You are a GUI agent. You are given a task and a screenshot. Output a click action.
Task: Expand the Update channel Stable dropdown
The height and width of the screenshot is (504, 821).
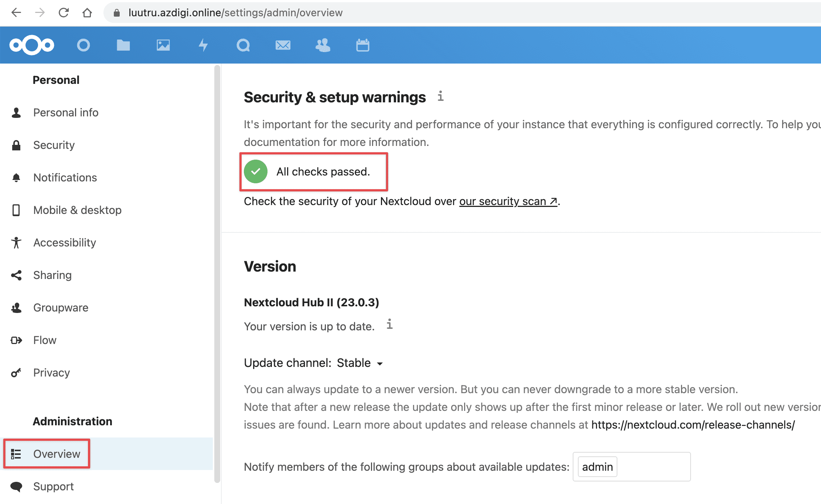360,363
